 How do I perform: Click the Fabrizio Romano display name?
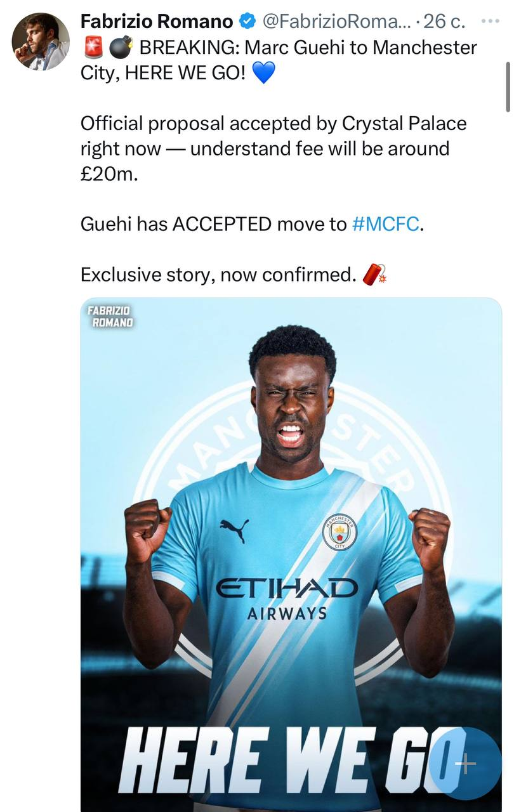[x=157, y=22]
